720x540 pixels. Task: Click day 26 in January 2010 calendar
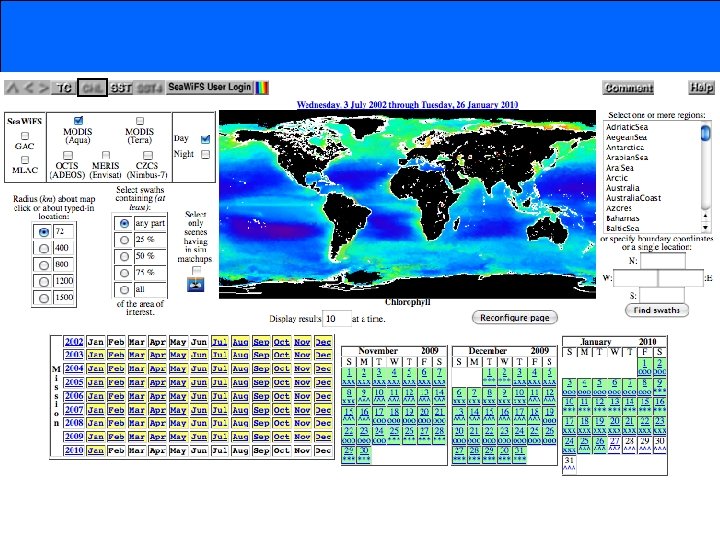(x=599, y=445)
